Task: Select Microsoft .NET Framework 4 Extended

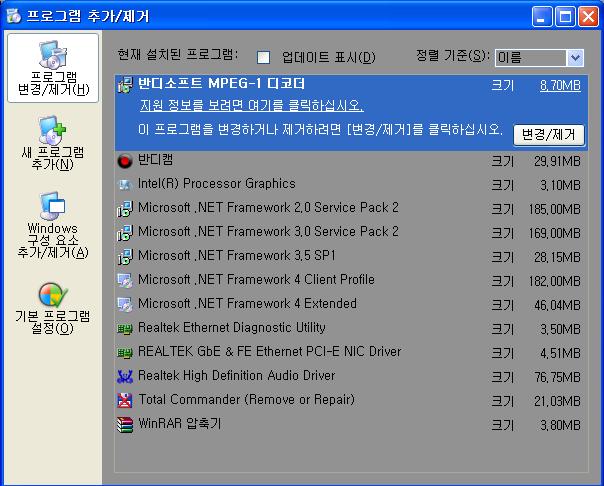Action: point(351,305)
